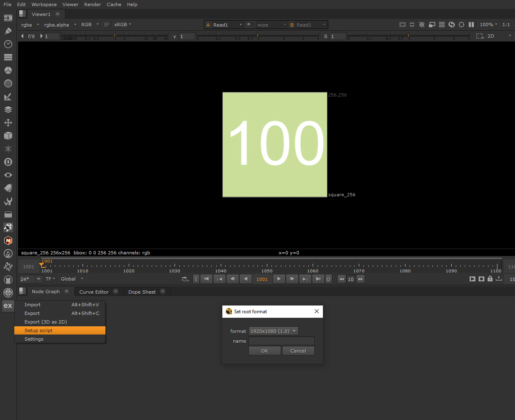Open the Image nodes toolbar icon
Screen dimensions: 515x420
click(8, 18)
